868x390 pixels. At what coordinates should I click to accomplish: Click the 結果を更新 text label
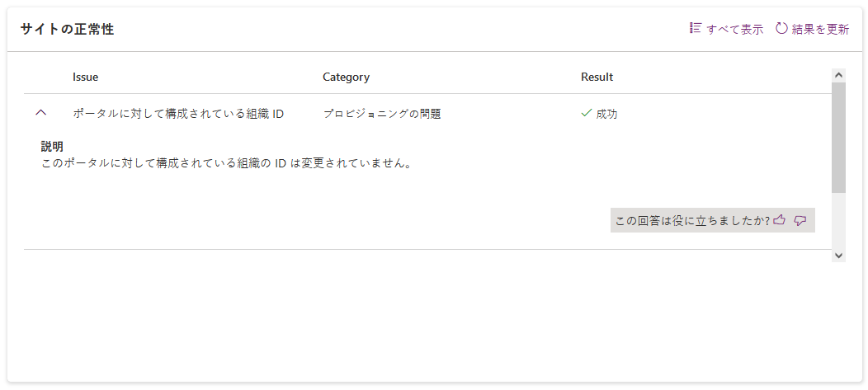click(820, 30)
